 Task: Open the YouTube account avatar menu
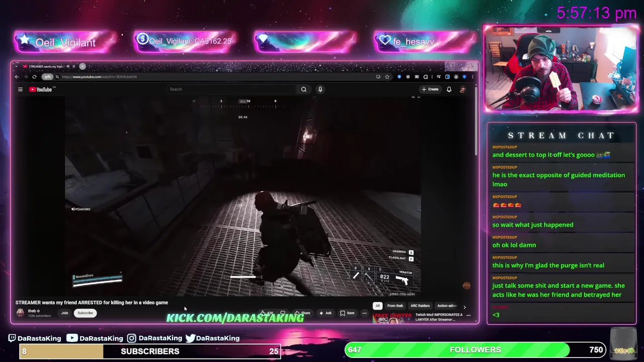click(463, 89)
